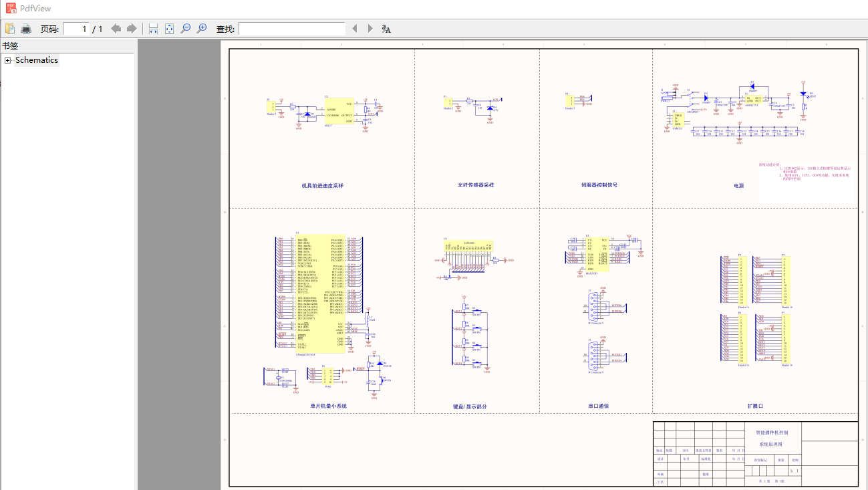Click the 电源 section label
This screenshot has height=490, width=868.
pos(738,186)
